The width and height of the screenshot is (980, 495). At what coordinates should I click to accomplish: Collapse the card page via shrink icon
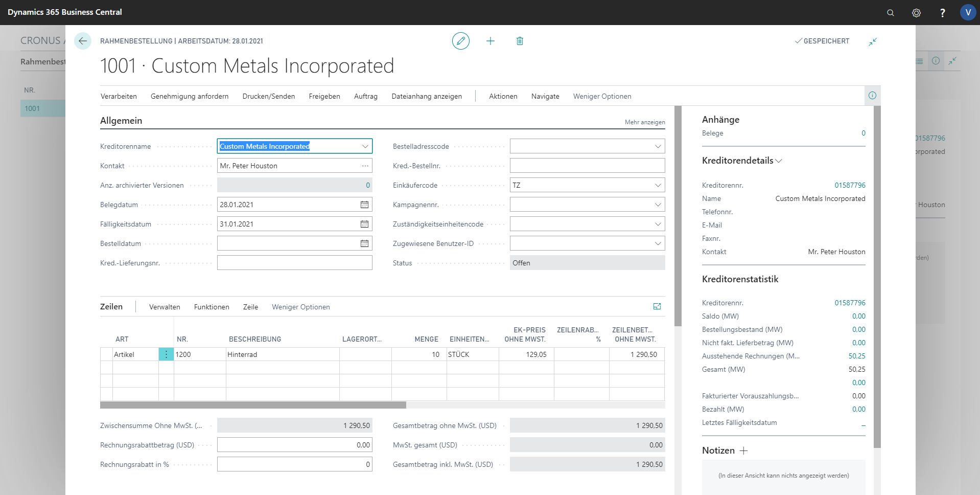click(x=873, y=41)
